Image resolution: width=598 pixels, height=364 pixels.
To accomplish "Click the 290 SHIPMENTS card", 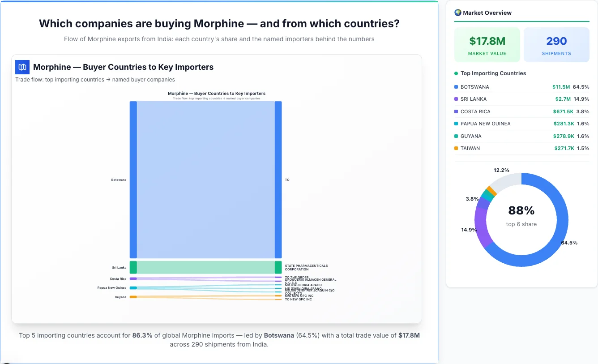I will 556,44.
